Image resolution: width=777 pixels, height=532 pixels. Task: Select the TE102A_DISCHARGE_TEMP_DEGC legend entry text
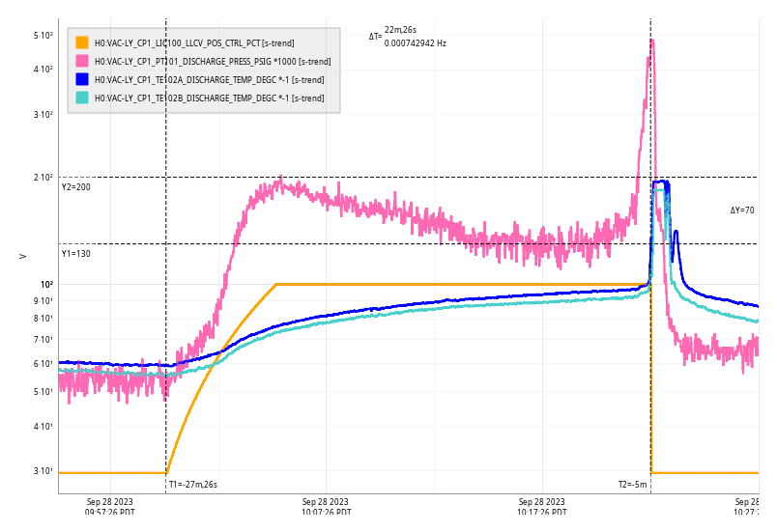tap(209, 80)
